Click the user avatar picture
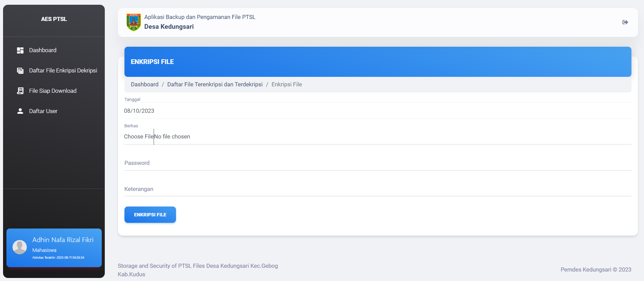 [x=20, y=247]
